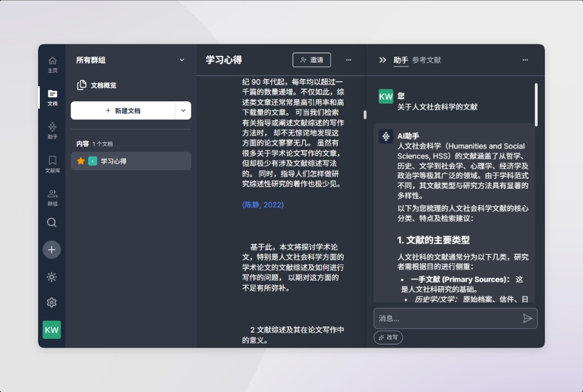583x392 pixels.
Task: Click the KW avatar in chat message
Action: tap(386, 97)
